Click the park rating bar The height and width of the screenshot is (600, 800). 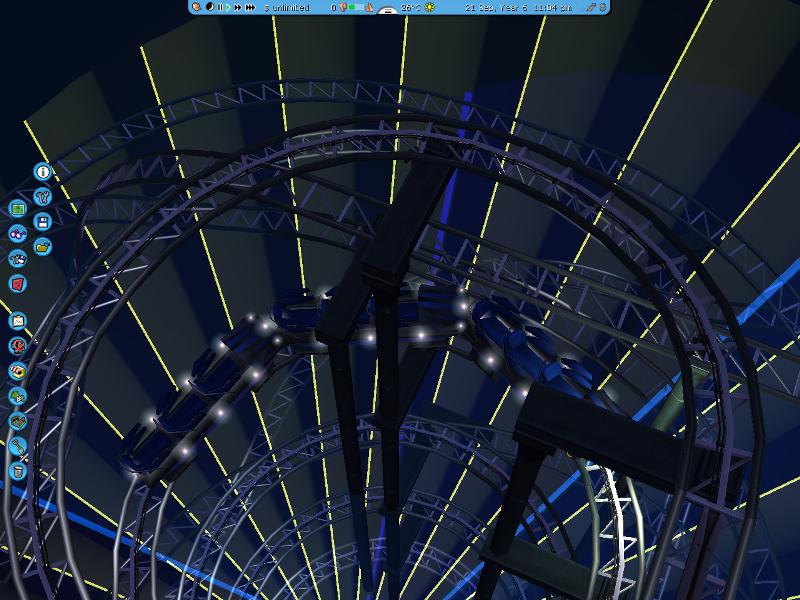coord(356,7)
